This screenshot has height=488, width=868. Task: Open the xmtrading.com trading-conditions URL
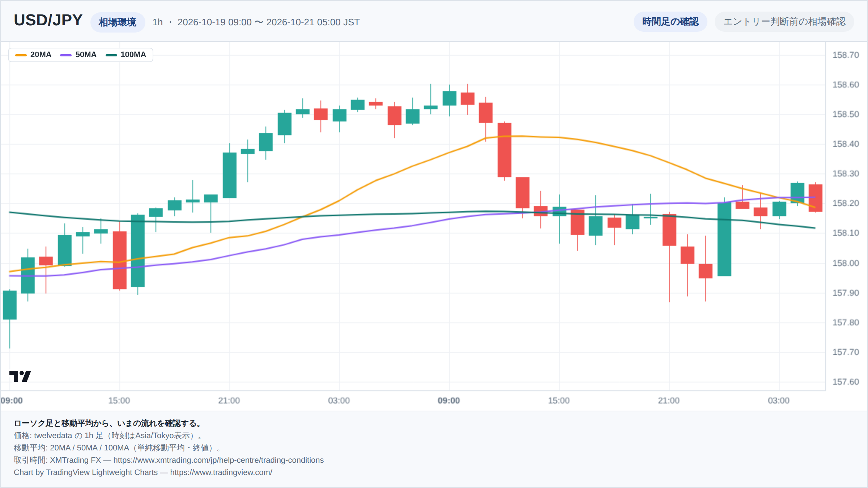tap(218, 460)
